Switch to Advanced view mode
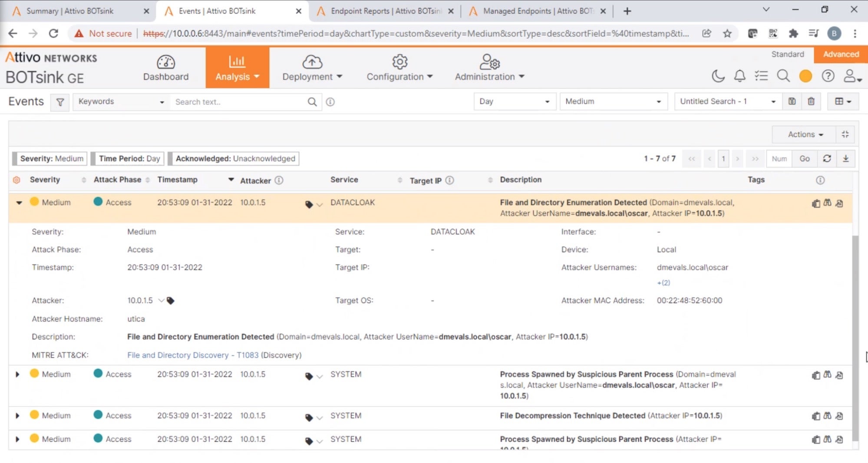This screenshot has width=868, height=463. [841, 54]
